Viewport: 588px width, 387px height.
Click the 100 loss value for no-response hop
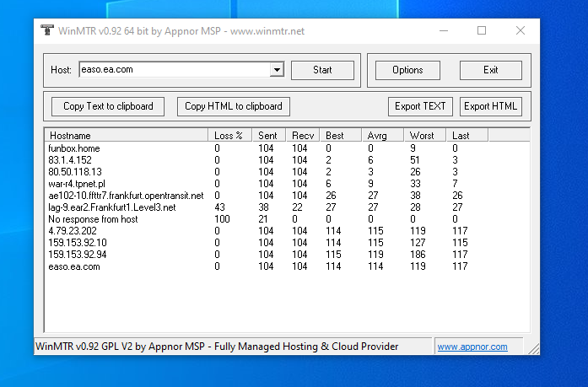coord(222,219)
